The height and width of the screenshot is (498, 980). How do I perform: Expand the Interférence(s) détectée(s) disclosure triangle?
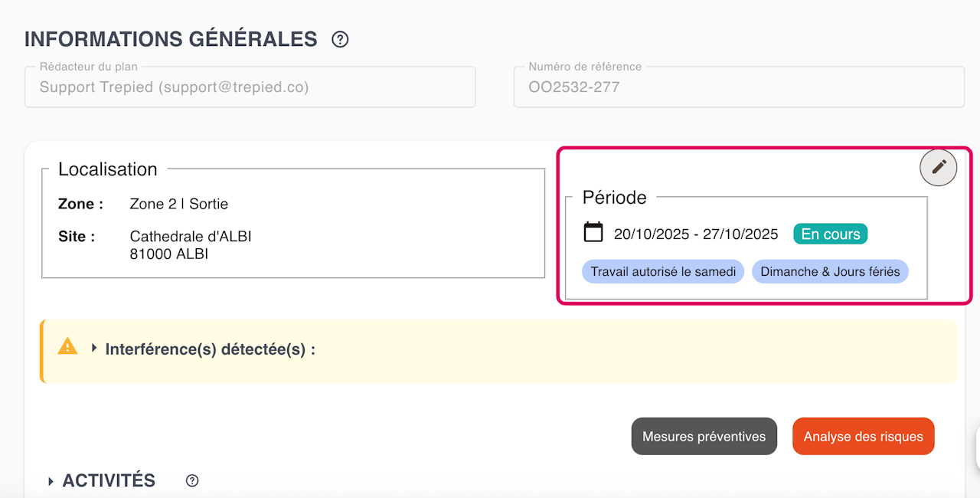(x=94, y=349)
